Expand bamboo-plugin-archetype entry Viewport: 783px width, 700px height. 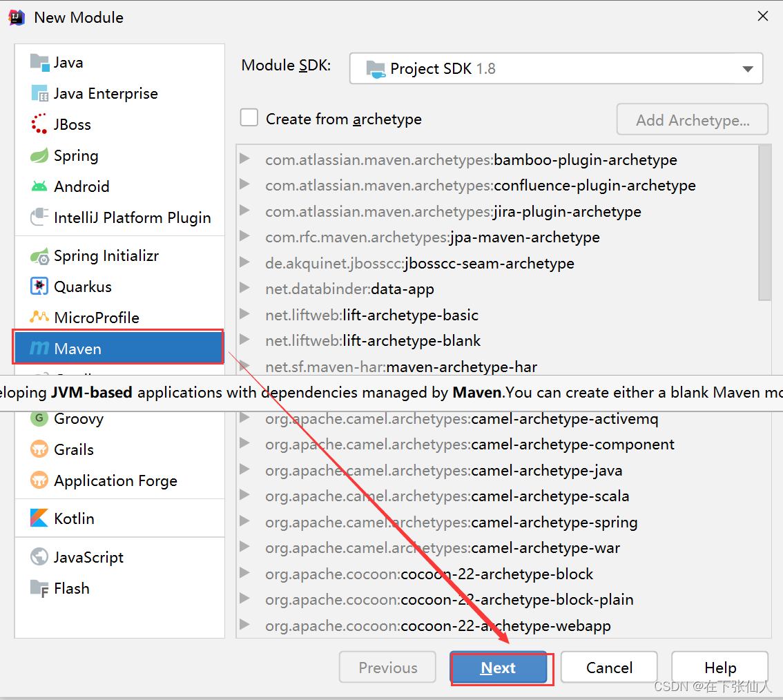244,159
